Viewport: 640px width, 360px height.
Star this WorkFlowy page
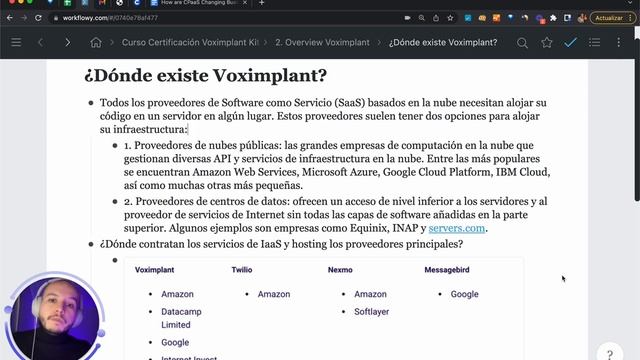click(x=547, y=42)
